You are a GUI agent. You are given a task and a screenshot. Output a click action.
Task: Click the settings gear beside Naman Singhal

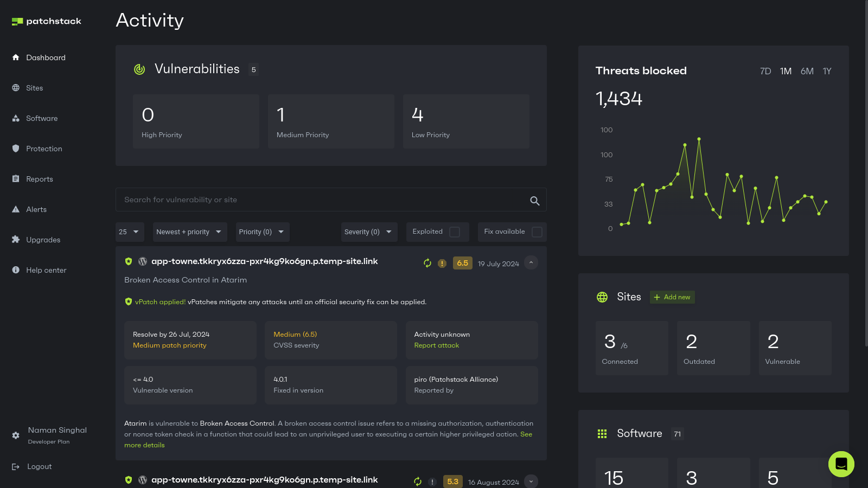[x=16, y=435]
